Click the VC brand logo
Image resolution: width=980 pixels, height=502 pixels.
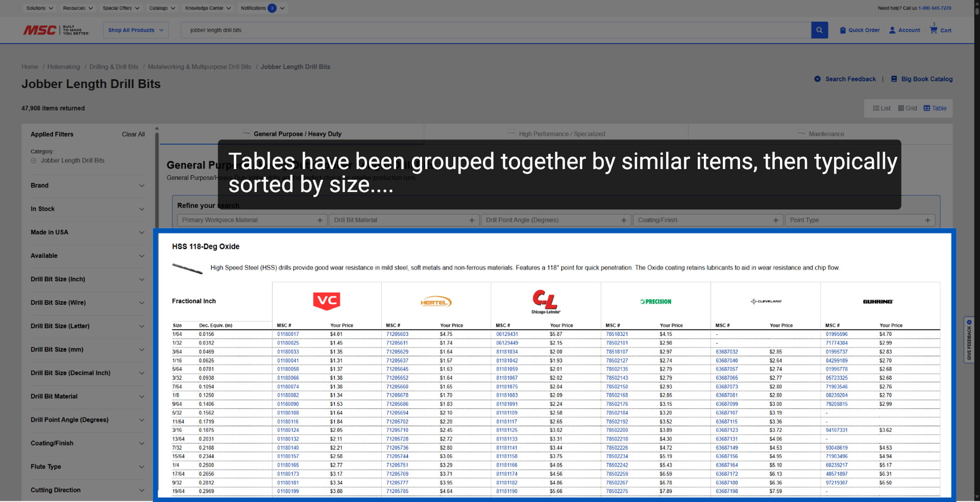coord(327,301)
